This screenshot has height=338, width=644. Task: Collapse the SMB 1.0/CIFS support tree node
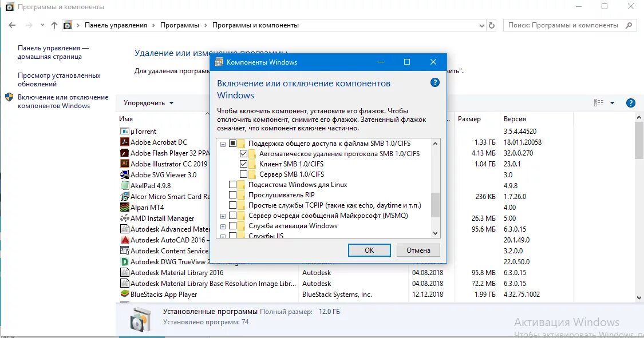223,144
